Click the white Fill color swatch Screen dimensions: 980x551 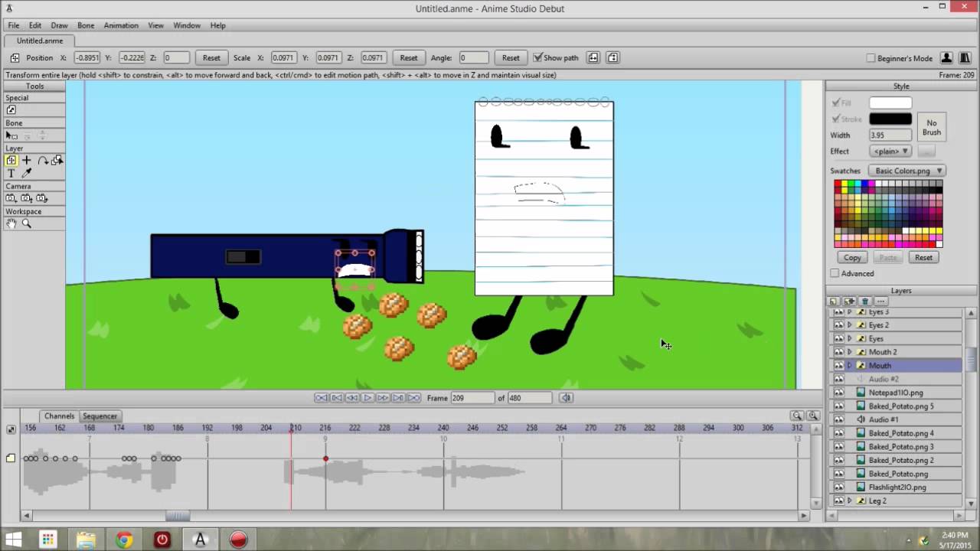pyautogui.click(x=890, y=103)
